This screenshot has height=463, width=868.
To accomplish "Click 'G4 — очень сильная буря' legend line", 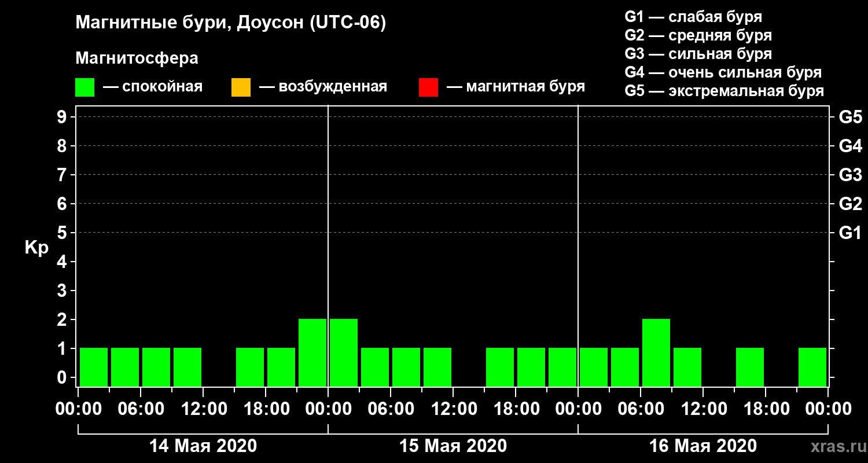I will (x=723, y=72).
